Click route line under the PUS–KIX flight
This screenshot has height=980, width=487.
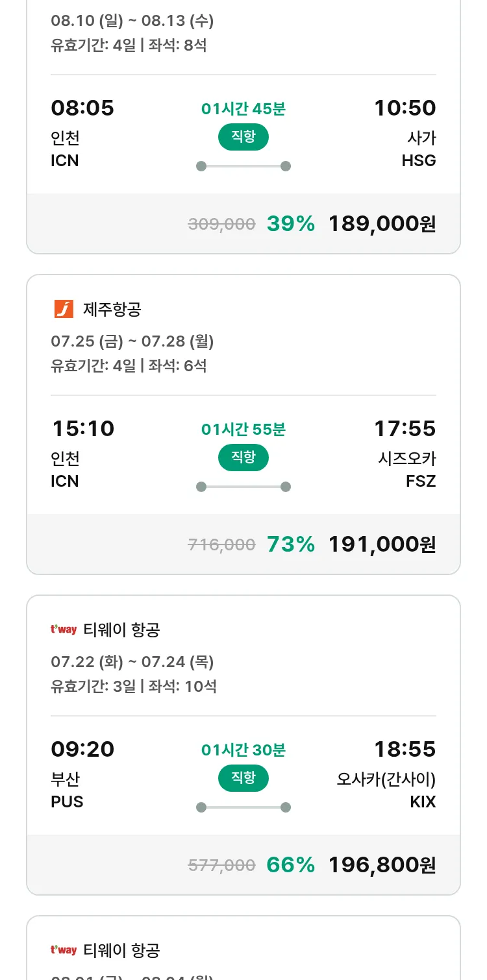point(243,807)
